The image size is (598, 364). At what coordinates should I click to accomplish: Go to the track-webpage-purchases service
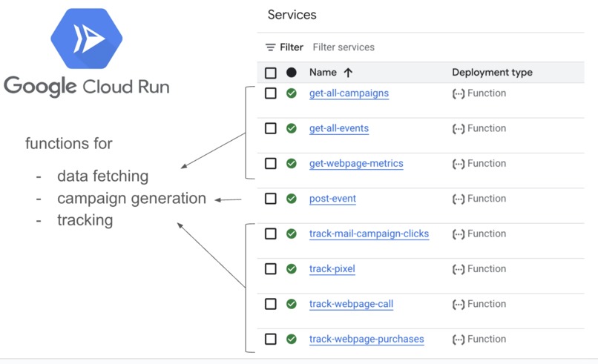[367, 340]
